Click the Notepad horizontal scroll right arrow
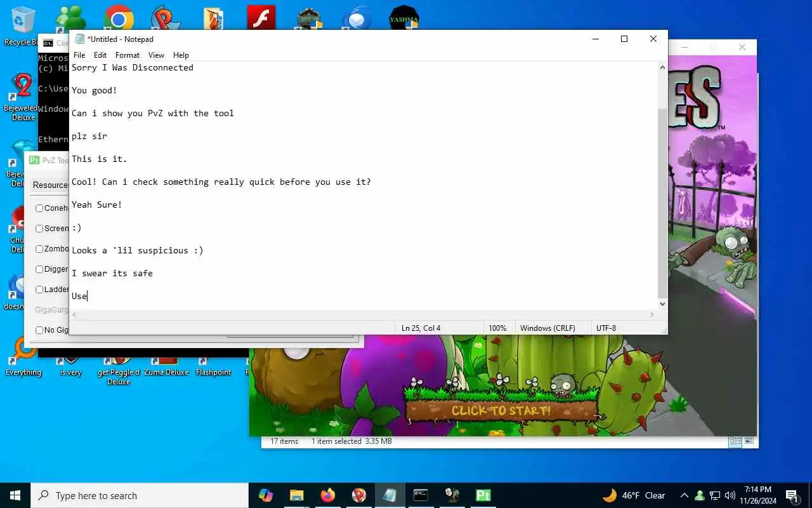 tap(652, 315)
